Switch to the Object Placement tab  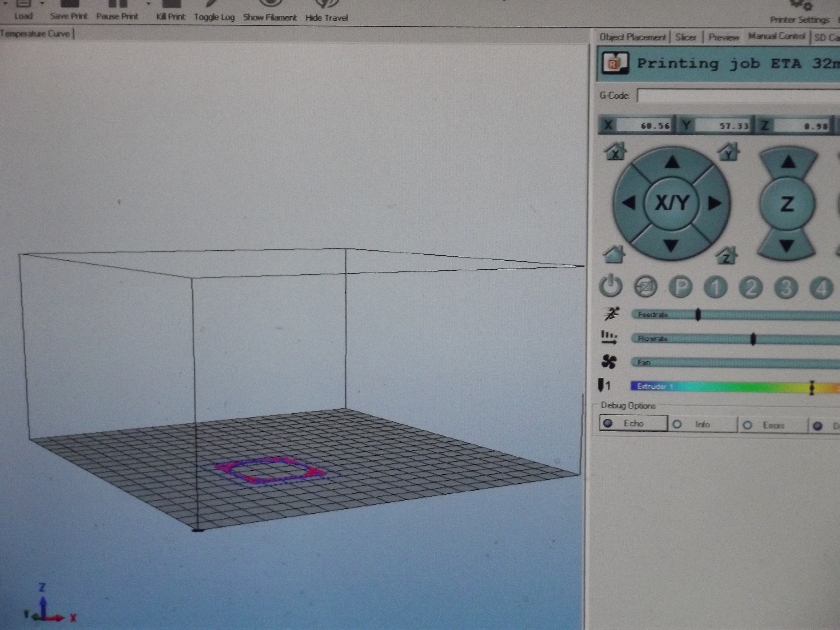coord(632,37)
